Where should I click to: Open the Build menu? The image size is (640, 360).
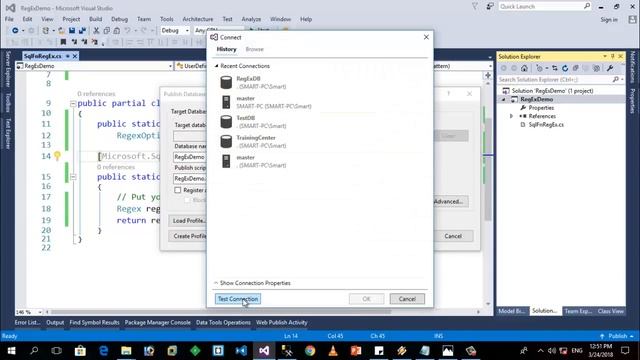click(96, 19)
